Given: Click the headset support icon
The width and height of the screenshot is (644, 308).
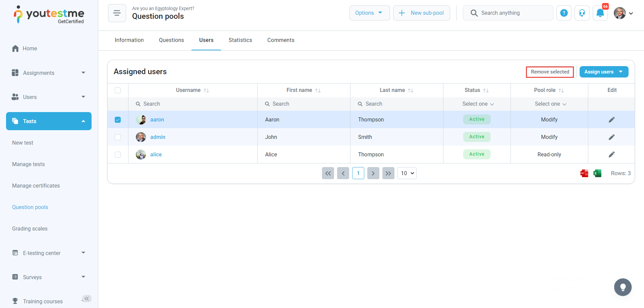Looking at the screenshot, I should coord(582,13).
